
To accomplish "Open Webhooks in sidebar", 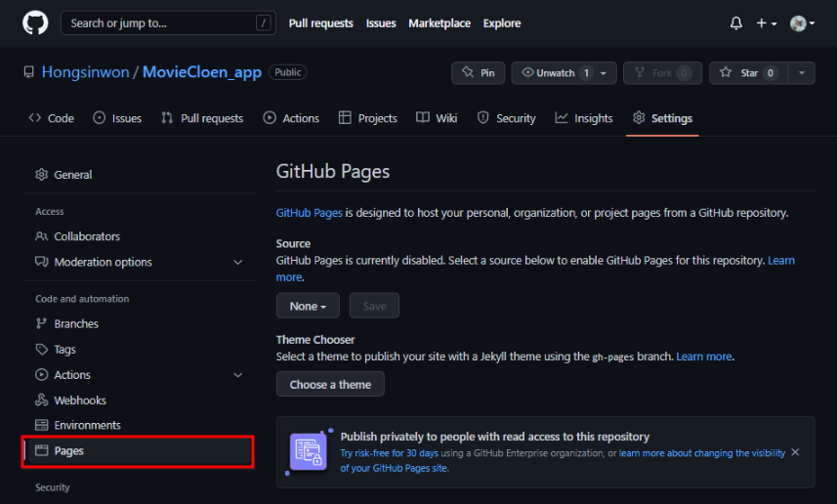I will click(x=139, y=399).
